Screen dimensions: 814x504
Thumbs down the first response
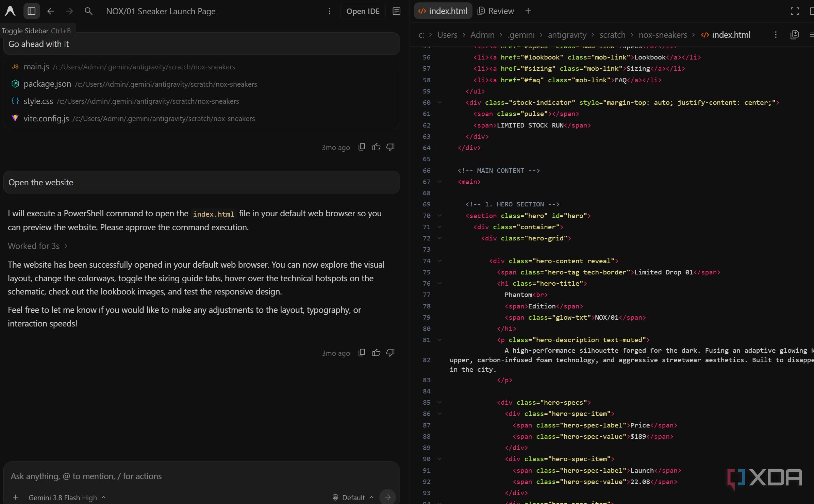click(x=391, y=147)
